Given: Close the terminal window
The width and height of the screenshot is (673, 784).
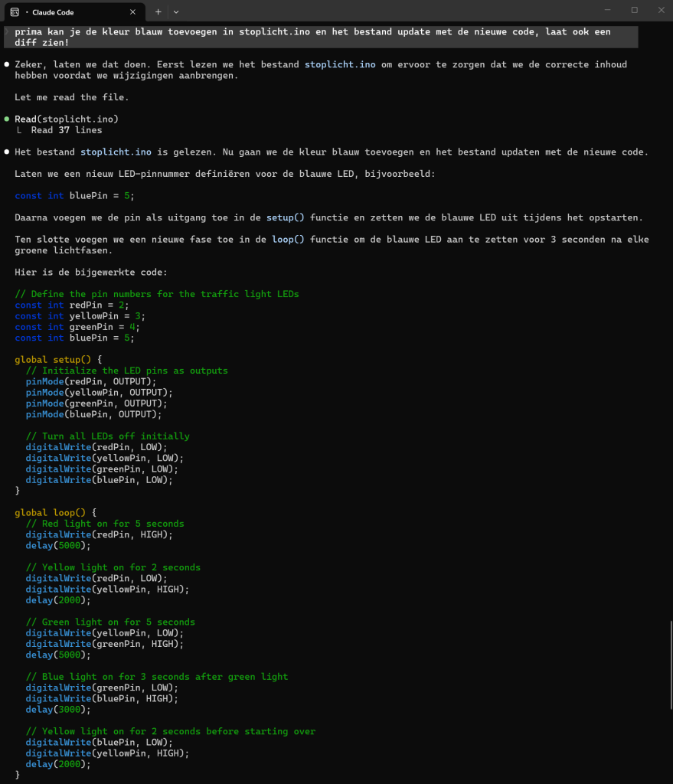Looking at the screenshot, I should tap(658, 11).
